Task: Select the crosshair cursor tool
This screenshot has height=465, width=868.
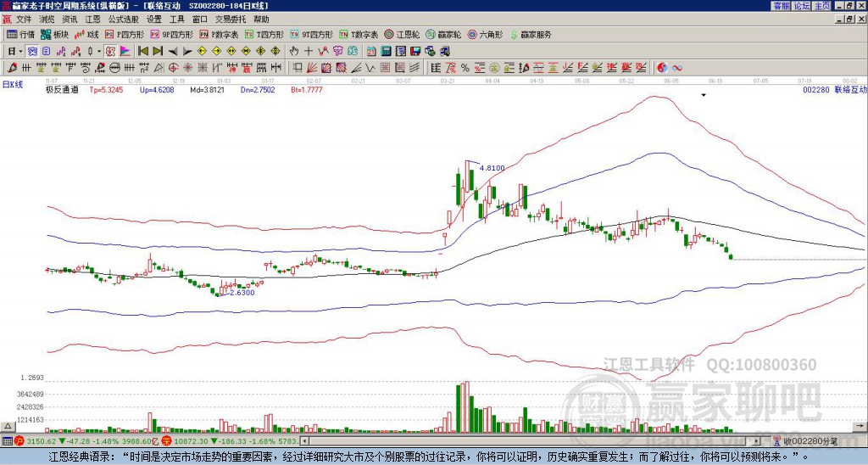Action: (309, 52)
